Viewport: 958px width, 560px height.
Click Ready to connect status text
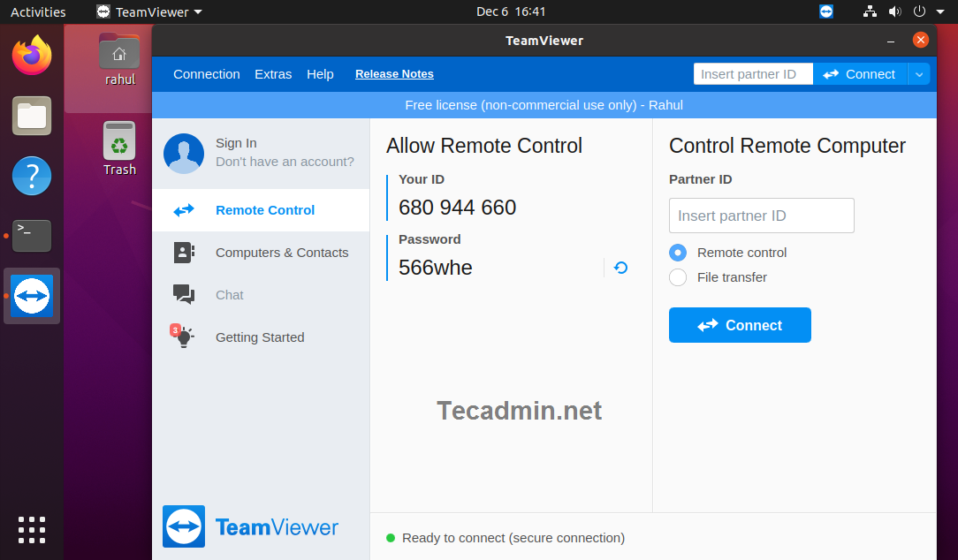513,538
